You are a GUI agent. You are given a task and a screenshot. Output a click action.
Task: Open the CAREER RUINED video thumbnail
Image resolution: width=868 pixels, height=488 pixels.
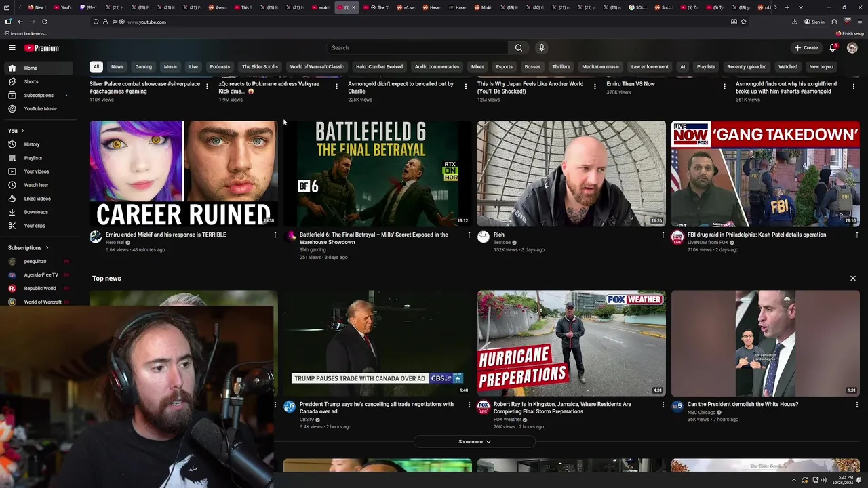(184, 174)
